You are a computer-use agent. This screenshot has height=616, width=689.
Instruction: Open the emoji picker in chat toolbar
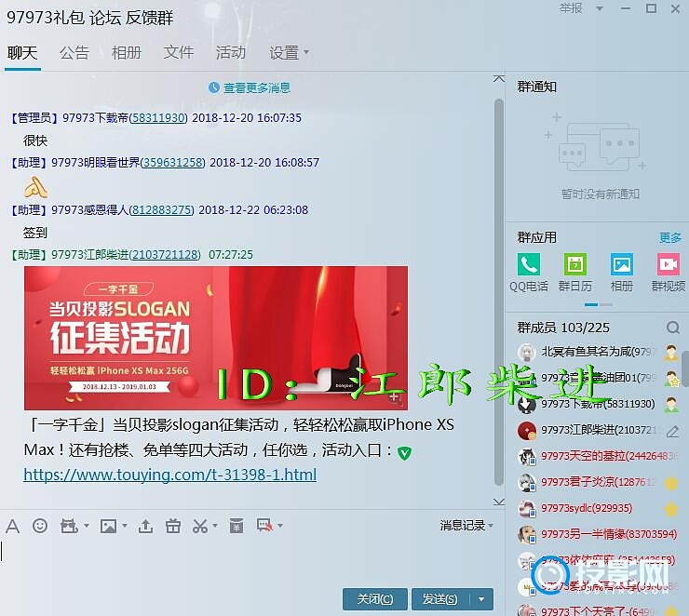[40, 526]
